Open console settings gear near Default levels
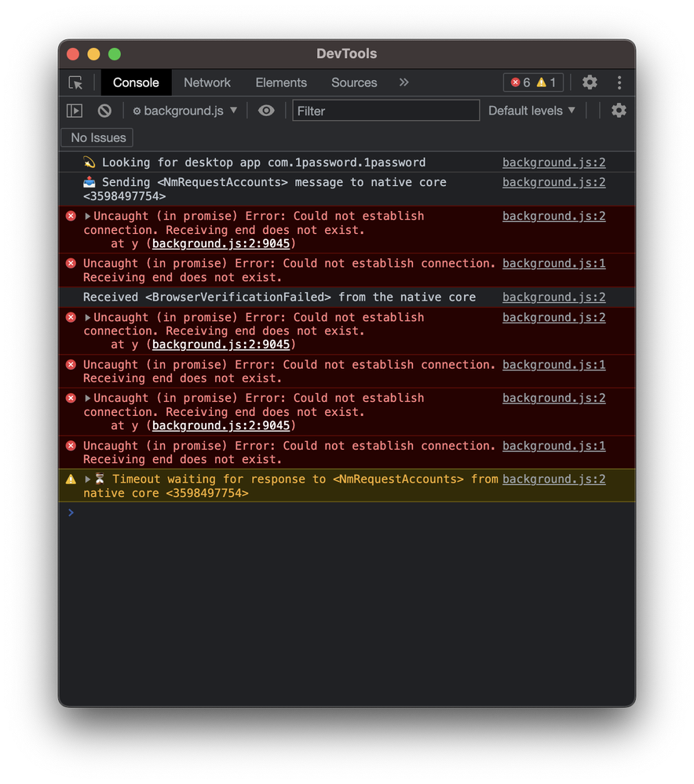Image resolution: width=694 pixels, height=784 pixels. pos(619,111)
